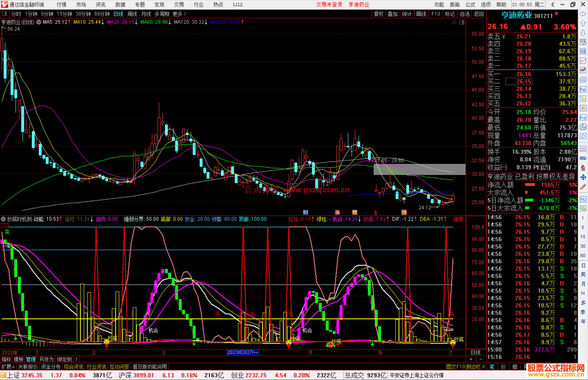Image resolution: width=588 pixels, height=380 pixels.
Task: Toggle the MA settings circle beside 亨迪药业(日线)
Action: point(39,22)
